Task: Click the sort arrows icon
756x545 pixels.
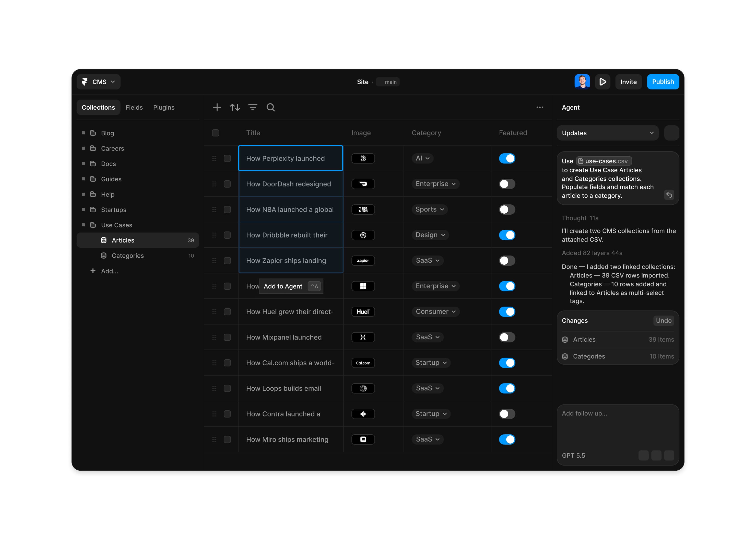Action: pyautogui.click(x=235, y=107)
